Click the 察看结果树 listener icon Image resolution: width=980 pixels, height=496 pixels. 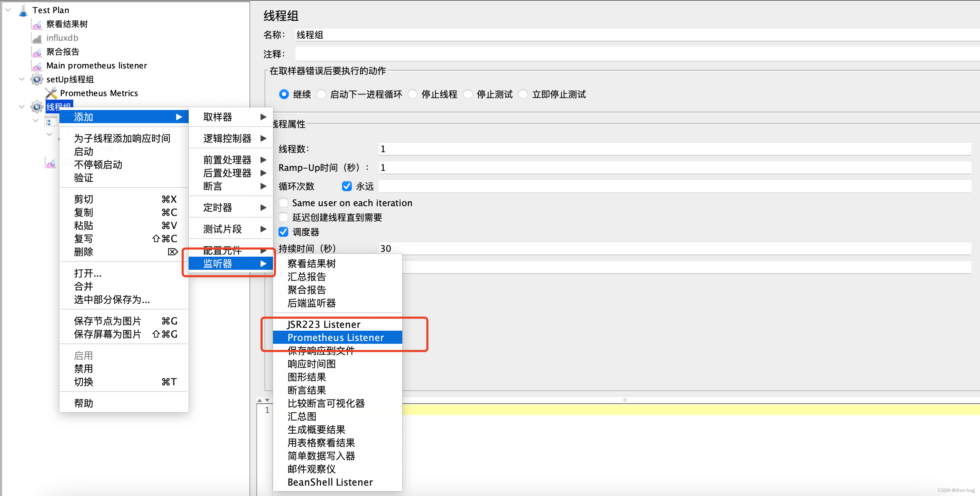(x=37, y=24)
